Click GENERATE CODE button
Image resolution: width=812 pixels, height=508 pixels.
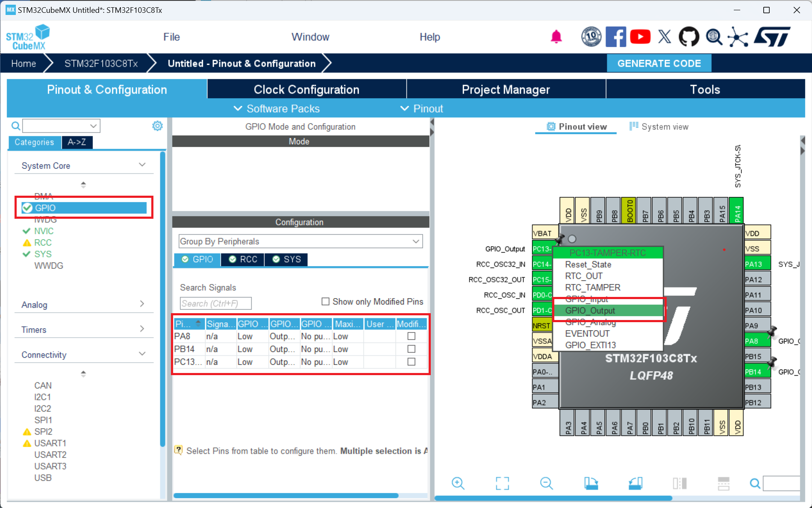click(659, 63)
